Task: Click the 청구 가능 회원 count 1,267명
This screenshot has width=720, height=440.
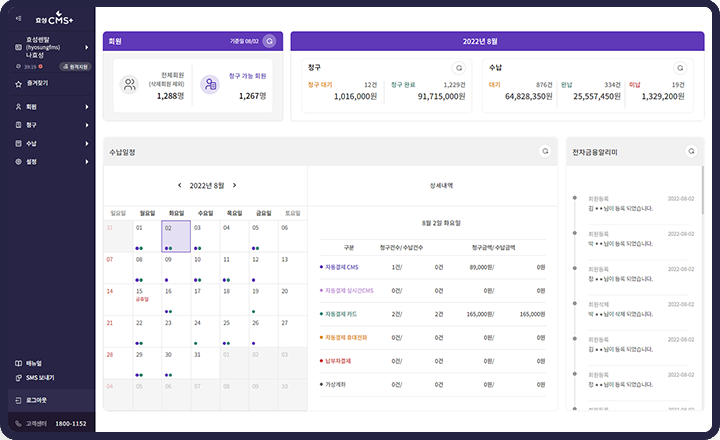Action: [x=253, y=96]
